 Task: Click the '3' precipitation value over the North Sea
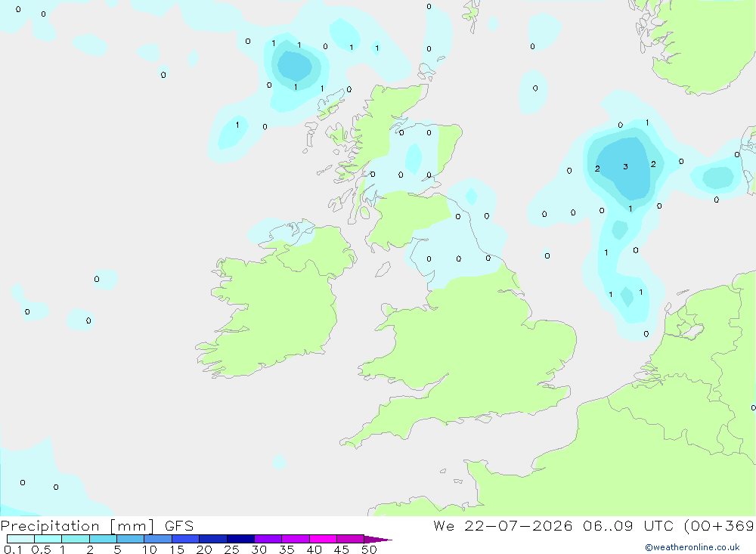click(625, 167)
